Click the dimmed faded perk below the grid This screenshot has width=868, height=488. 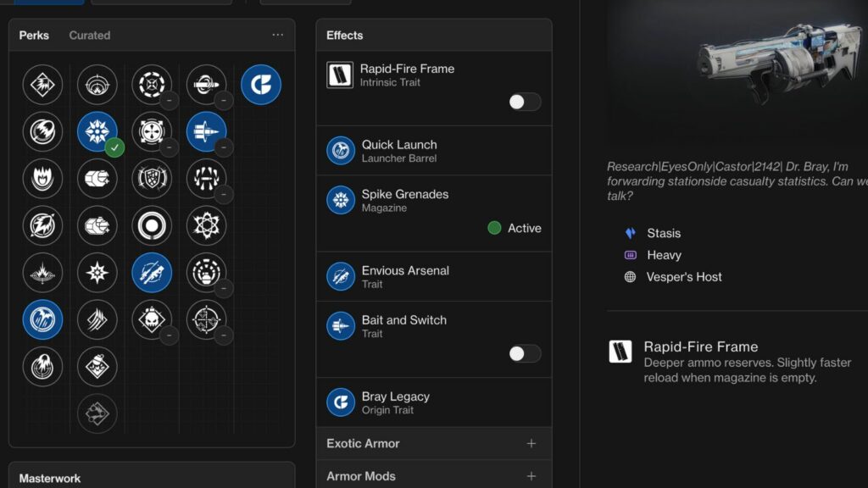coord(97,413)
